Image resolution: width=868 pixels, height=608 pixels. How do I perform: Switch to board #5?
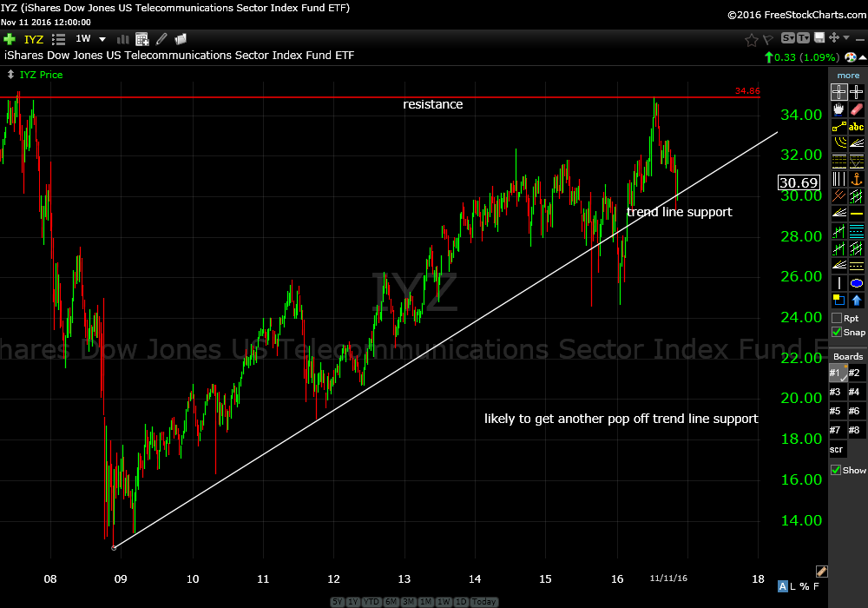835,411
